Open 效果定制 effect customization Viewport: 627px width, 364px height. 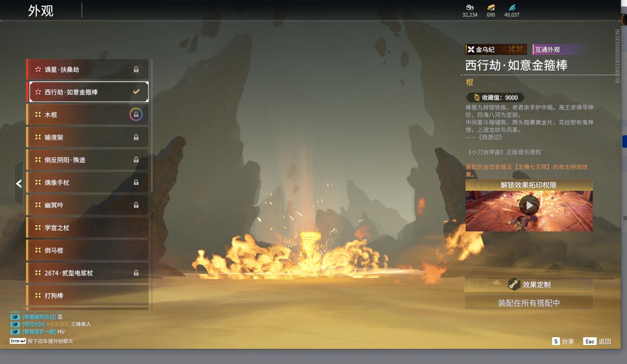(529, 285)
